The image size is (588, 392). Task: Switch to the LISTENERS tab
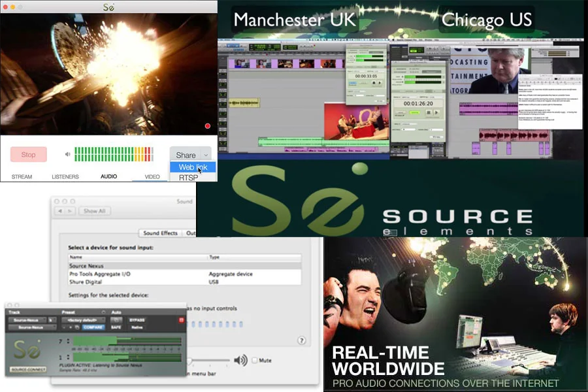tap(65, 176)
